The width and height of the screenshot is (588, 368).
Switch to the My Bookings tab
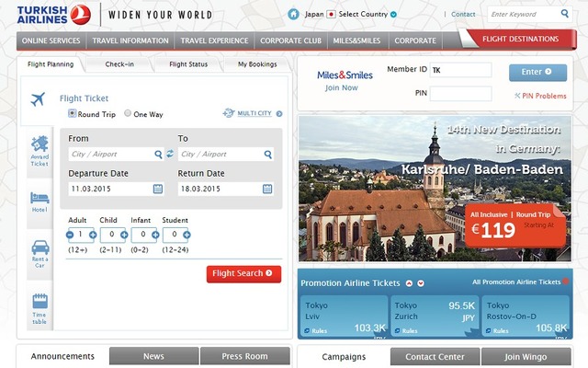click(x=257, y=64)
